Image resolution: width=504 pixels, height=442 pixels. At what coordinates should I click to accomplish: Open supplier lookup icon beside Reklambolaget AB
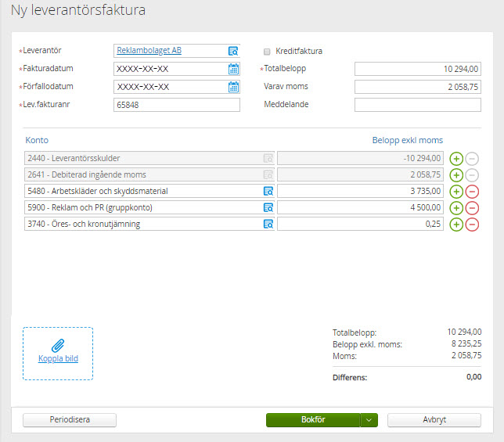(232, 51)
